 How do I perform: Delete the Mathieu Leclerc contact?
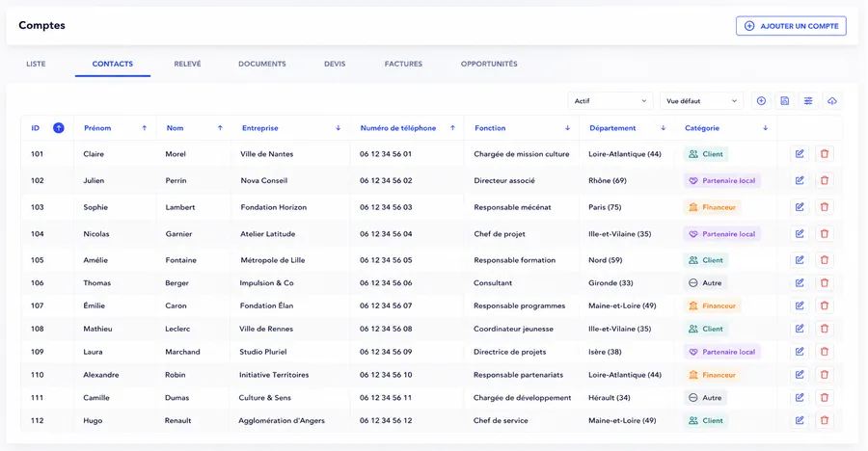(x=825, y=329)
